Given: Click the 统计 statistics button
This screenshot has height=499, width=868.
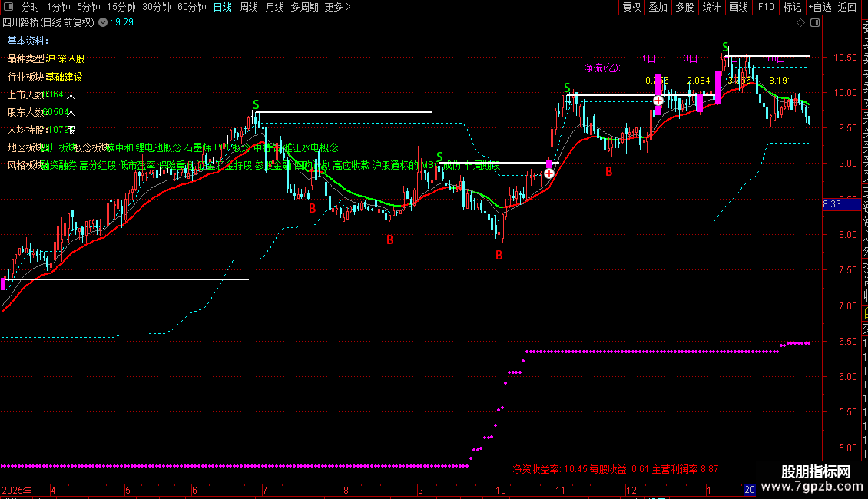Looking at the screenshot, I should (711, 7).
